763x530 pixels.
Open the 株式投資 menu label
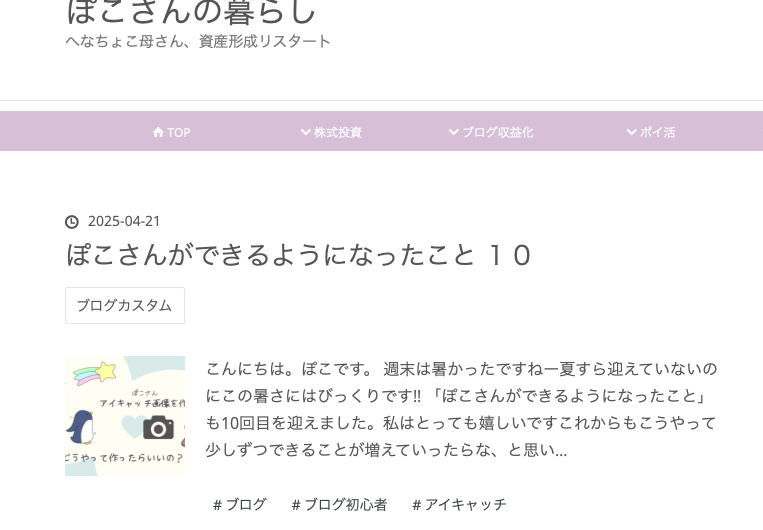tap(338, 132)
